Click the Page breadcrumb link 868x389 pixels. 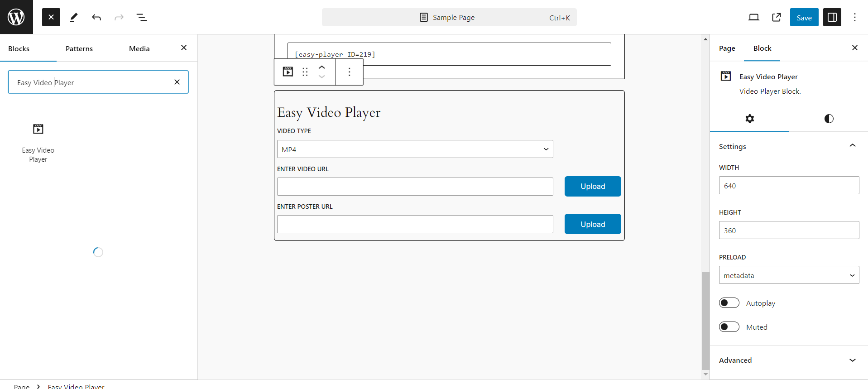22,386
